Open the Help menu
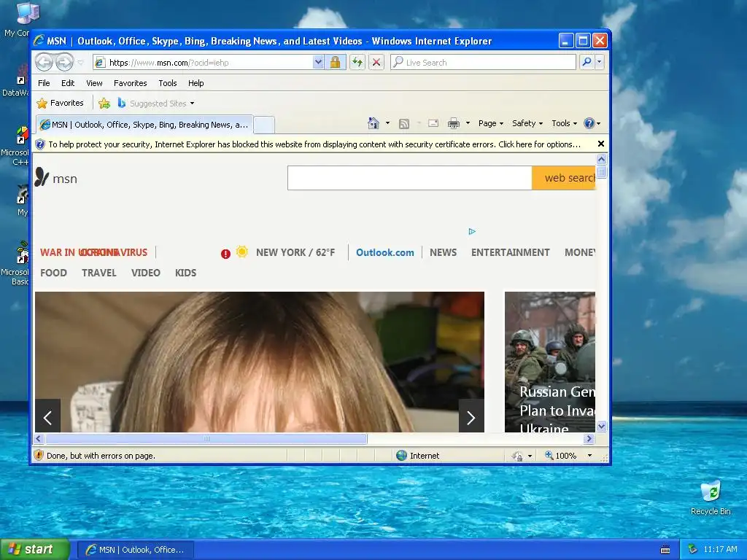 pyautogui.click(x=196, y=83)
